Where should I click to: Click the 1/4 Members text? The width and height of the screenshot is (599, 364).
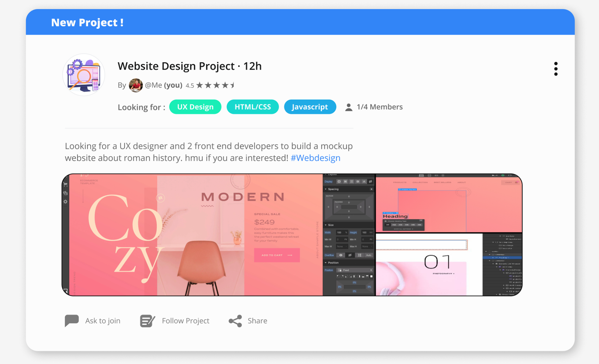click(380, 107)
